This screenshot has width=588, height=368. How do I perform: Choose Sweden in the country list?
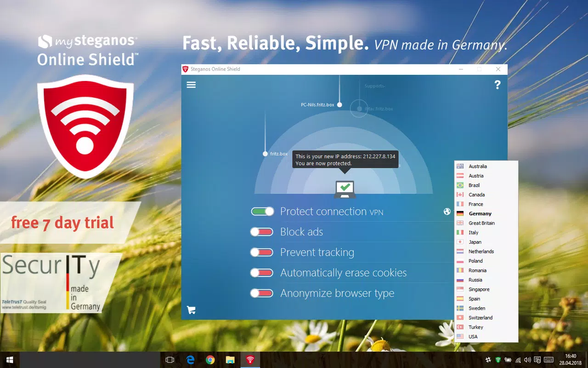tap(486, 308)
